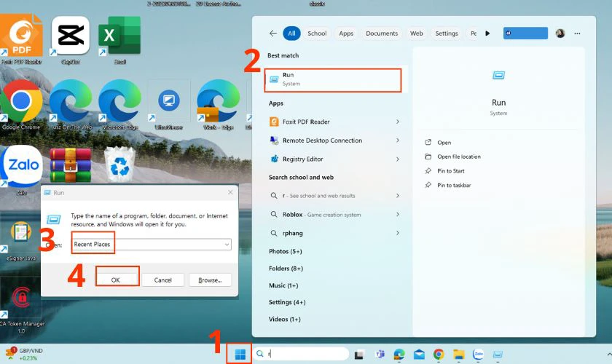This screenshot has height=364, width=612.
Task: Click the Windows Start button on taskbar
Action: tap(239, 354)
